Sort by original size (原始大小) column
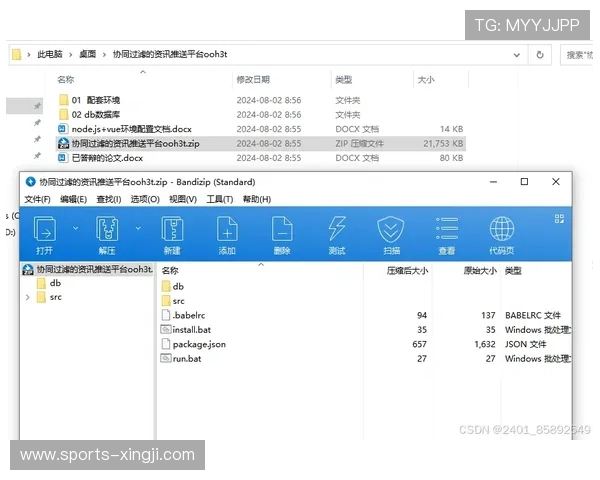The image size is (600, 480). 480,271
